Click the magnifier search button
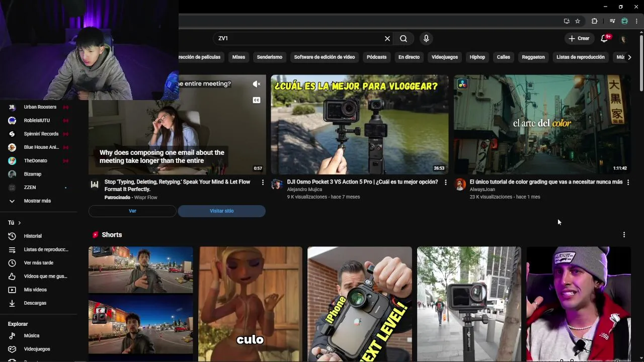Viewport: 644px width, 362px height. pos(404,39)
